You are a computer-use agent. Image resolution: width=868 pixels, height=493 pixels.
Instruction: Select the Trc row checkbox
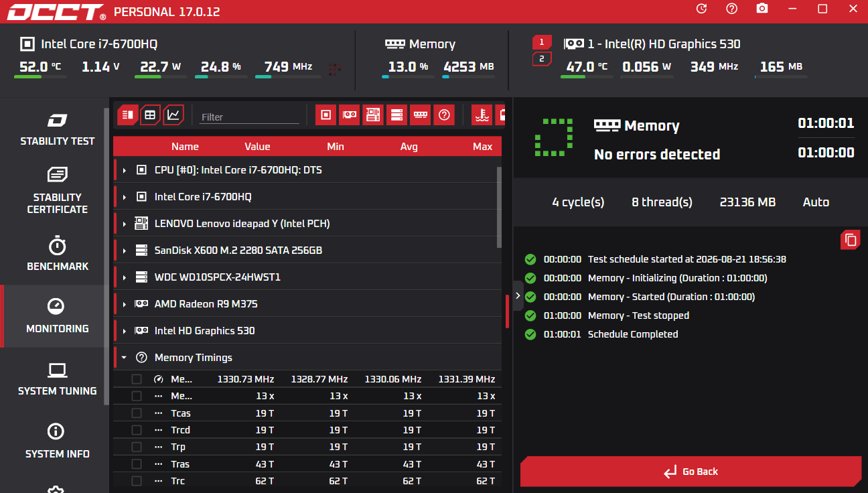(137, 481)
